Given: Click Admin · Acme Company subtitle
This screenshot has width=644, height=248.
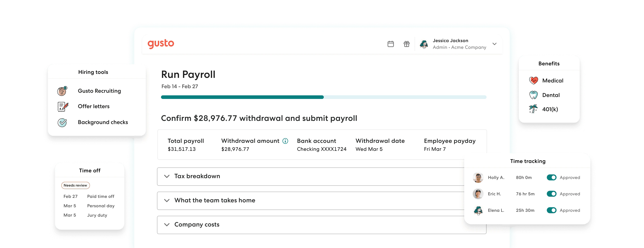Looking at the screenshot, I should pos(460,47).
